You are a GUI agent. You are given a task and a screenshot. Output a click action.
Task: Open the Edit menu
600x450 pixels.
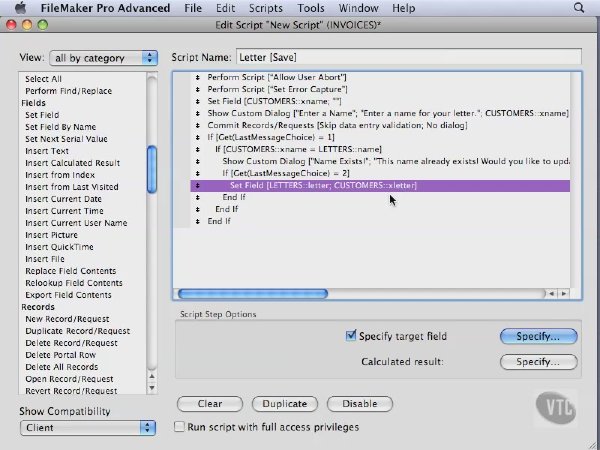click(x=225, y=8)
